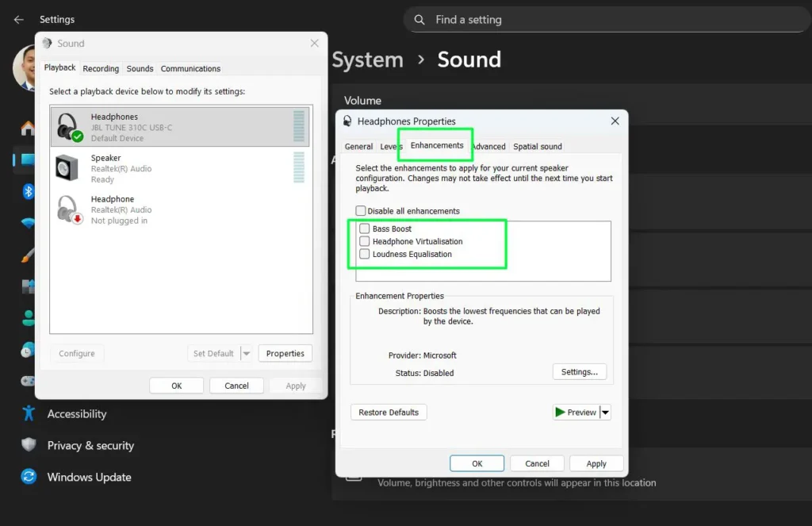Select the Personalization brush icon in sidebar
Image resolution: width=812 pixels, height=526 pixels.
coord(26,255)
